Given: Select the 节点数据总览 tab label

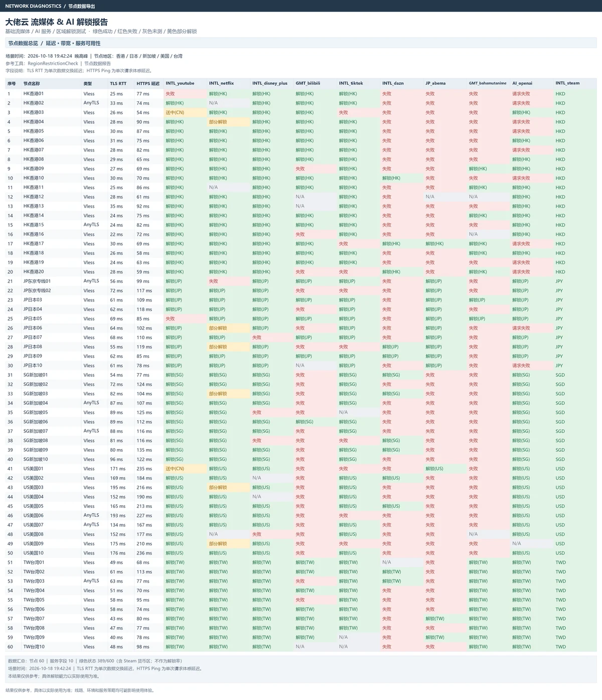Looking at the screenshot, I should [x=23, y=43].
